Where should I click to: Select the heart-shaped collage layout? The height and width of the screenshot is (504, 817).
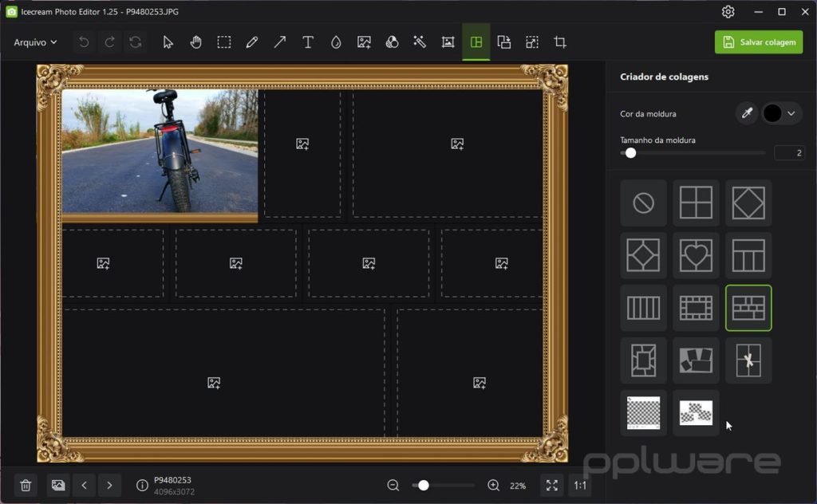coord(696,255)
